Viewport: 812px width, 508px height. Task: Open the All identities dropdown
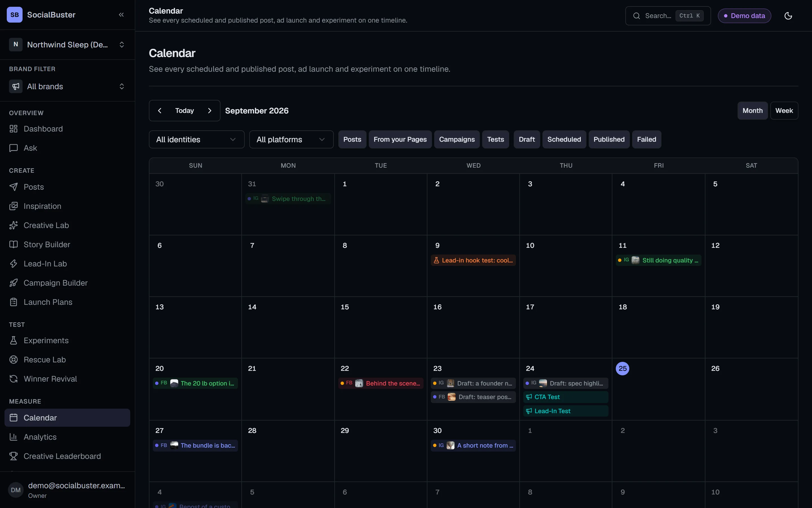click(197, 139)
